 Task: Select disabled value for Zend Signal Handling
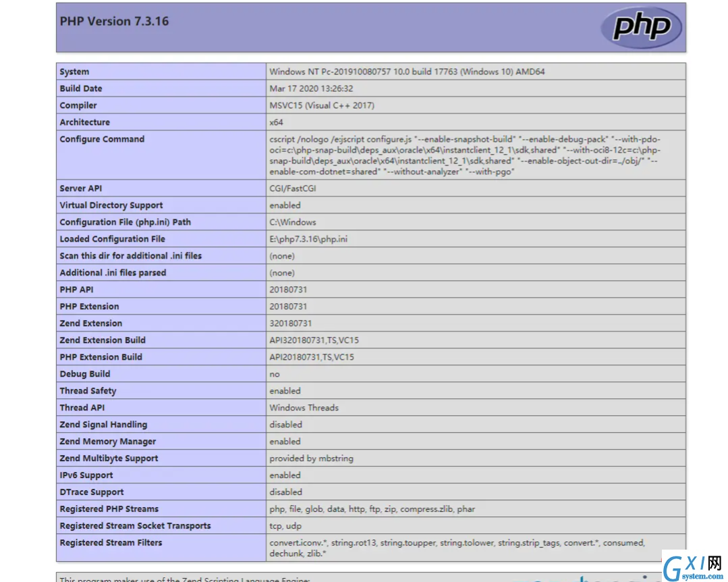285,424
